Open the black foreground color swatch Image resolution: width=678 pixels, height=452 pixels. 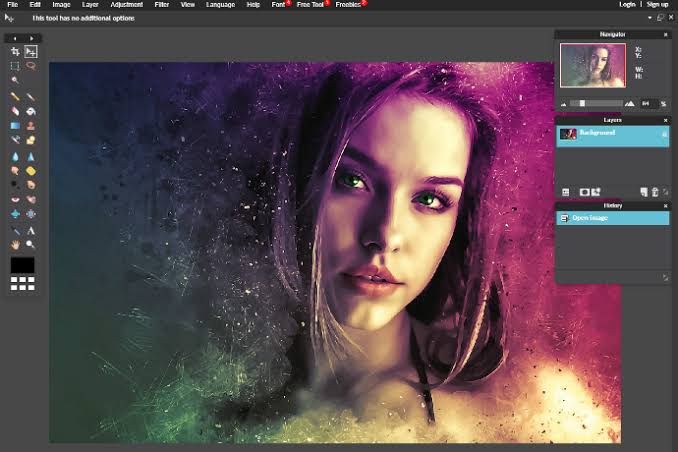[x=22, y=265]
